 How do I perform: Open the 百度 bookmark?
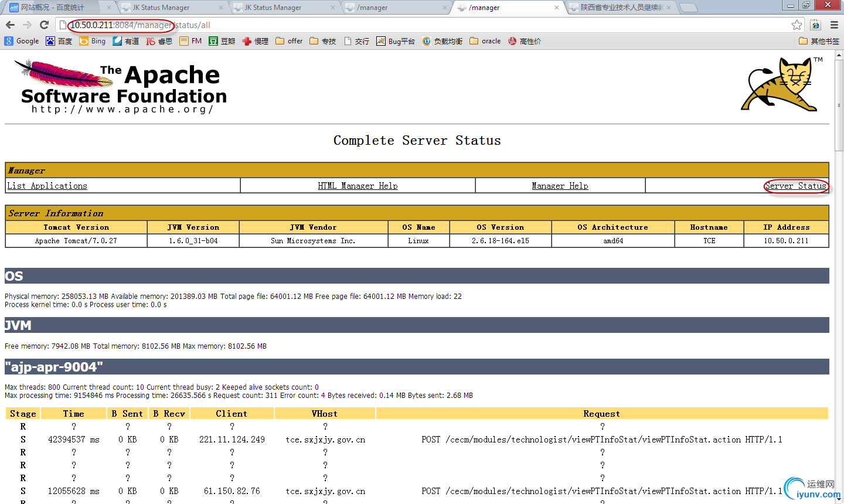tap(59, 41)
